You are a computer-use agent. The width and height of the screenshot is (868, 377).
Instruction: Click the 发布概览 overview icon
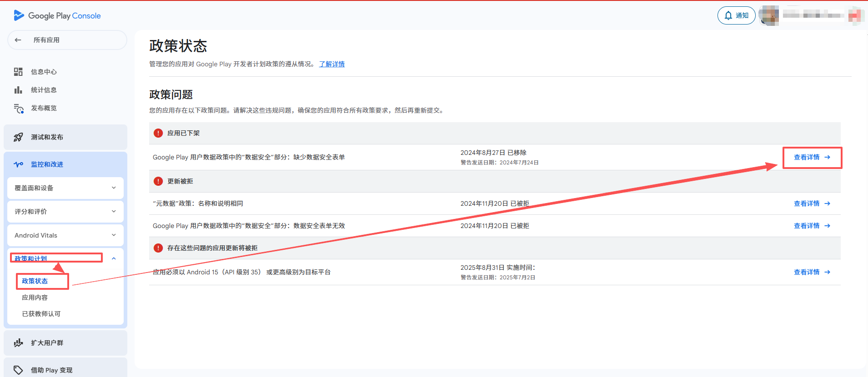(19, 109)
